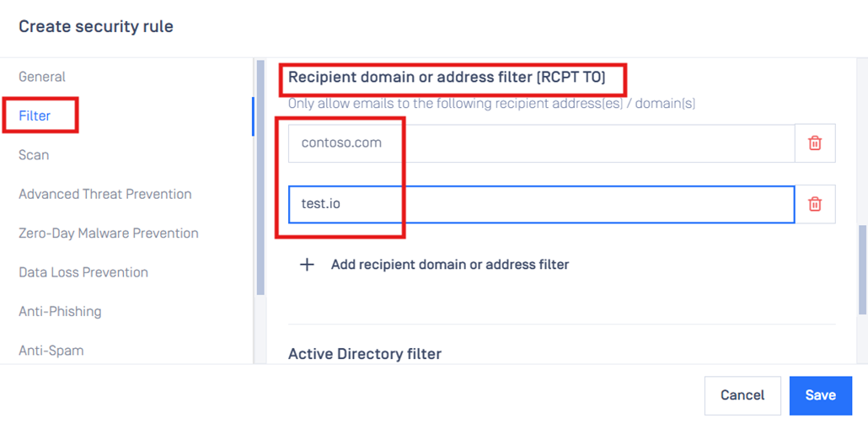
Task: Open Data Loss Prevention section
Action: [83, 272]
